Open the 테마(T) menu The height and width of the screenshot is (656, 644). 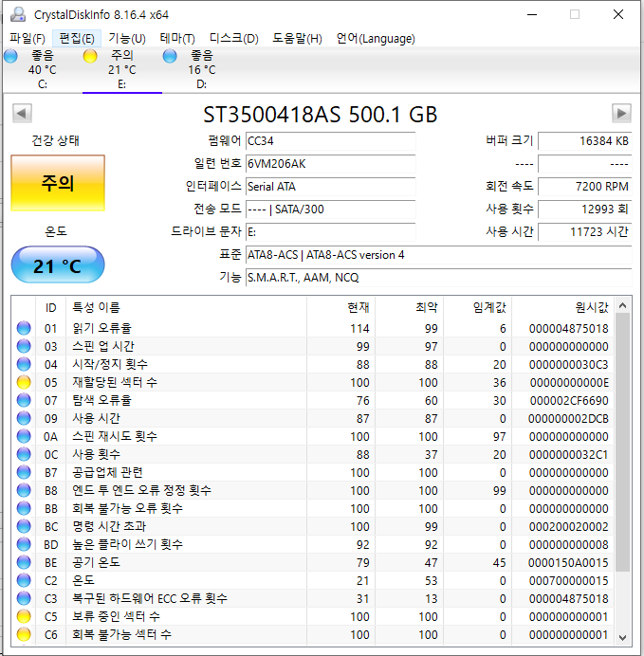point(177,39)
